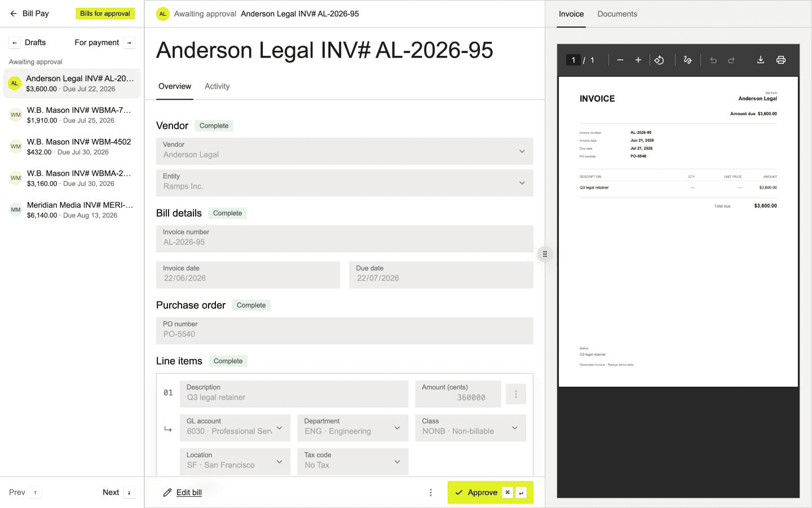The image size is (812, 508).
Task: Open line item 01 options menu
Action: [516, 394]
